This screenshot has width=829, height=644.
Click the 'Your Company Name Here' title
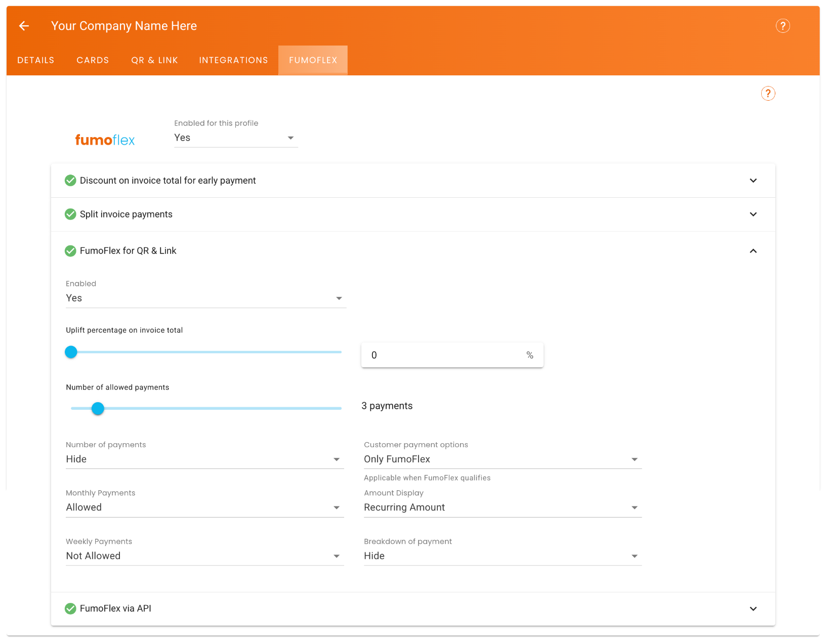[x=124, y=26]
